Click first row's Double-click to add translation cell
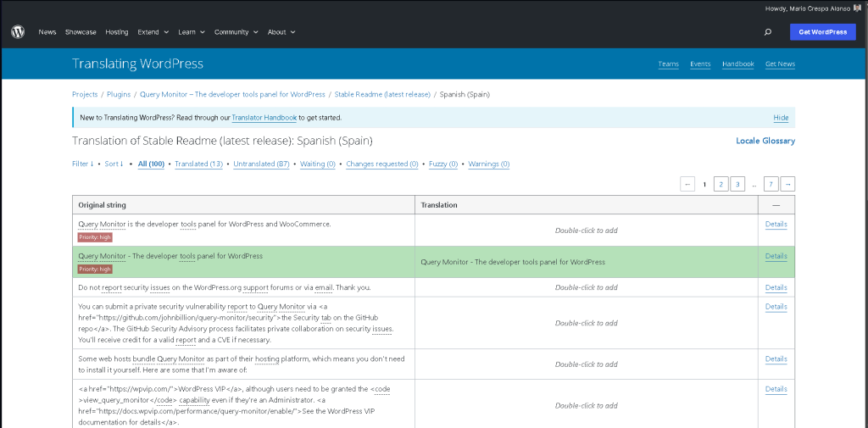This screenshot has width=868, height=428. point(586,231)
